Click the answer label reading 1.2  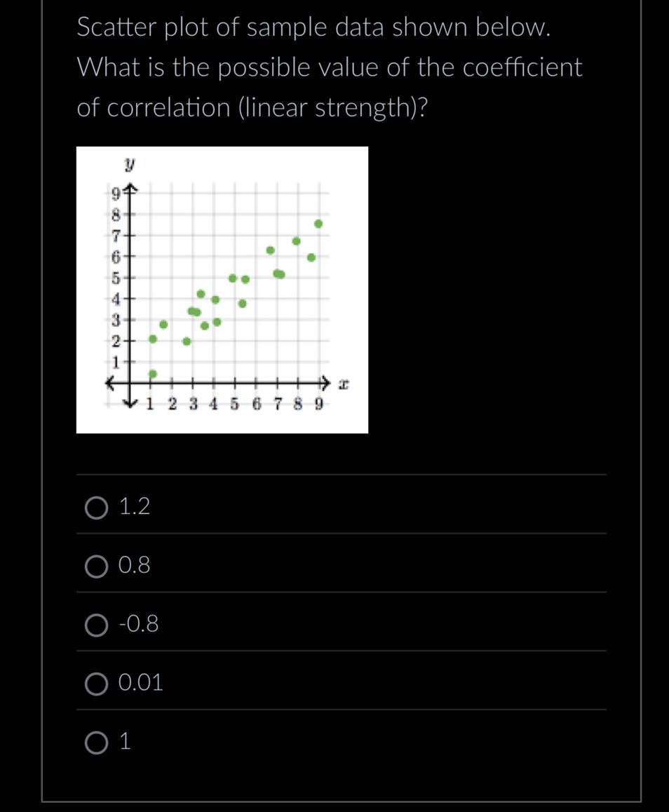coord(135,508)
